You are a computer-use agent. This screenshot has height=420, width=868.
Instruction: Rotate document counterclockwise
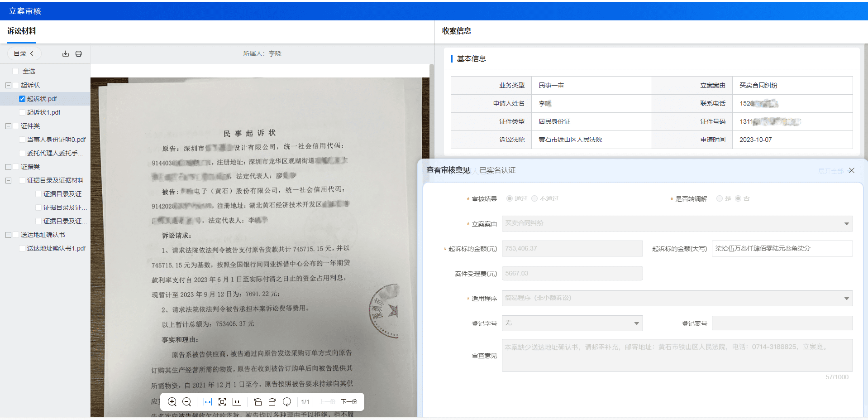[258, 402]
